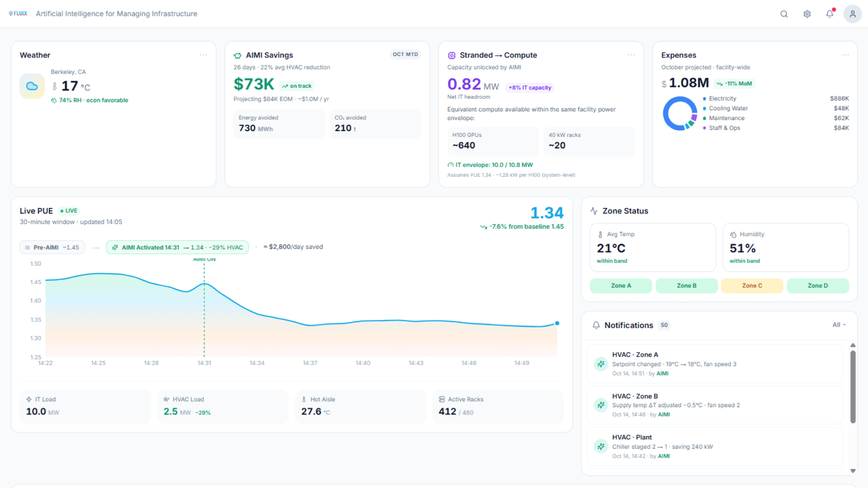Click the FLUIX logo
The height and width of the screenshot is (488, 868).
[x=18, y=14]
